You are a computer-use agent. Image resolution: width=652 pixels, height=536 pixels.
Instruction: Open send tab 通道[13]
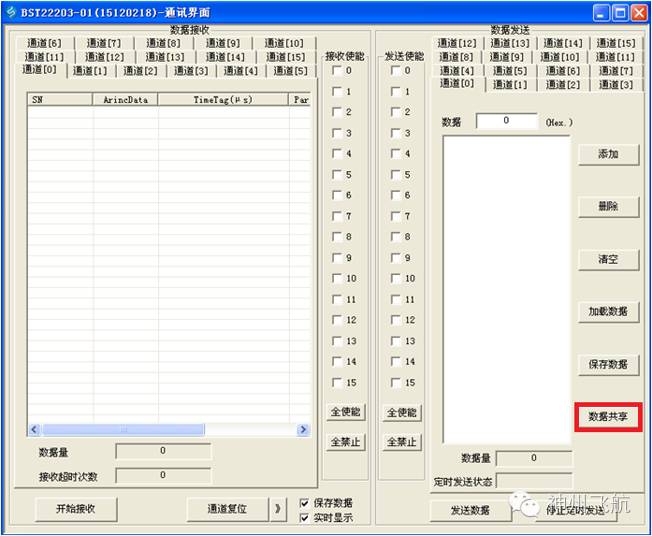[510, 43]
